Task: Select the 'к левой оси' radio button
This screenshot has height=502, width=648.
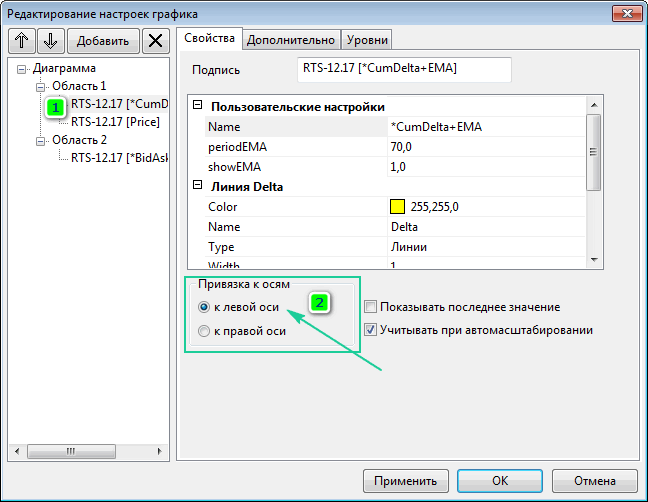Action: (x=204, y=308)
